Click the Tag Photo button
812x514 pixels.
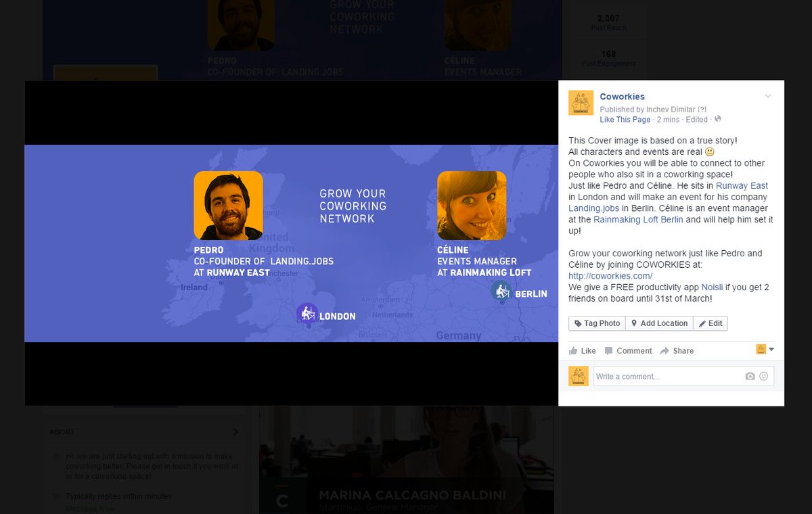point(597,323)
